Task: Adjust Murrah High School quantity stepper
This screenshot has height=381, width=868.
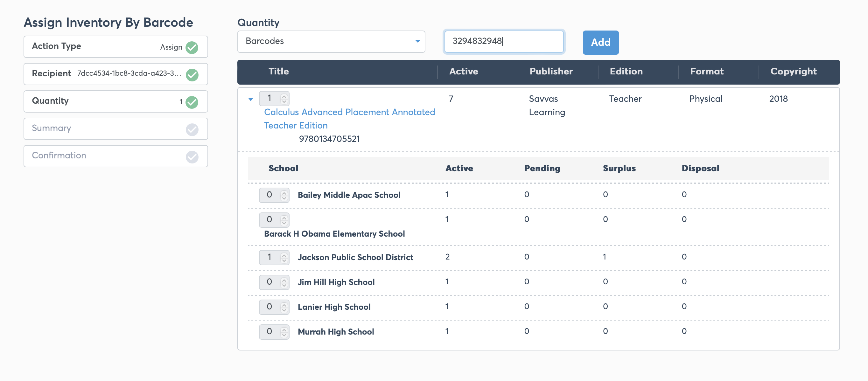Action: pyautogui.click(x=274, y=332)
